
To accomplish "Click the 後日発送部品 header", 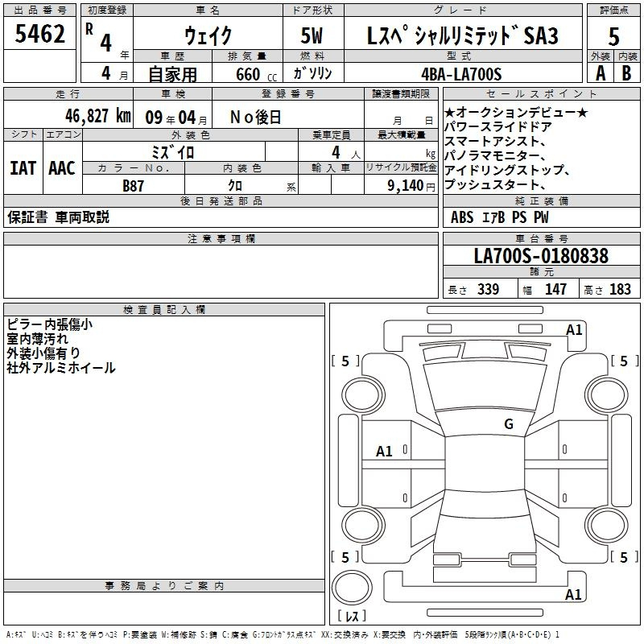I will pyautogui.click(x=221, y=200).
